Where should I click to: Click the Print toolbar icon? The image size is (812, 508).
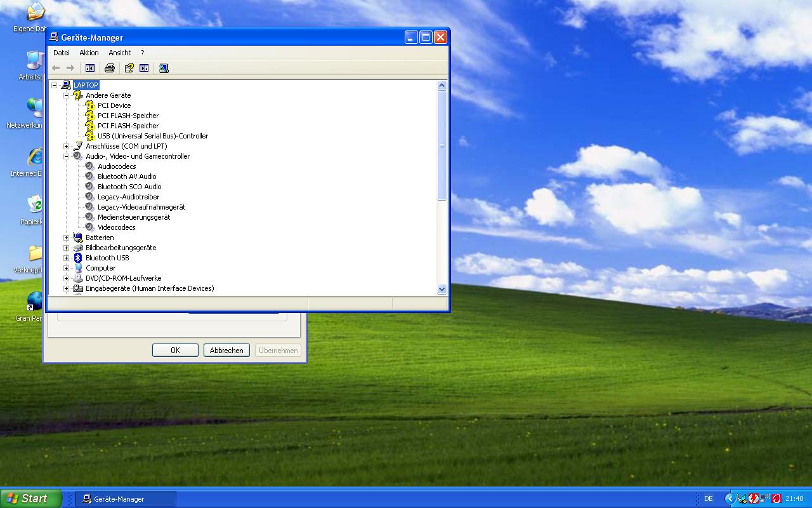(110, 68)
